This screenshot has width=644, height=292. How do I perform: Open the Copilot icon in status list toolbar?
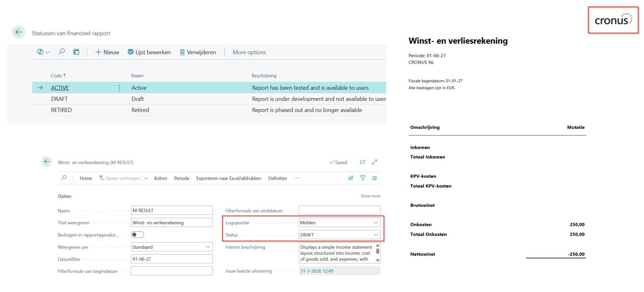[x=43, y=52]
